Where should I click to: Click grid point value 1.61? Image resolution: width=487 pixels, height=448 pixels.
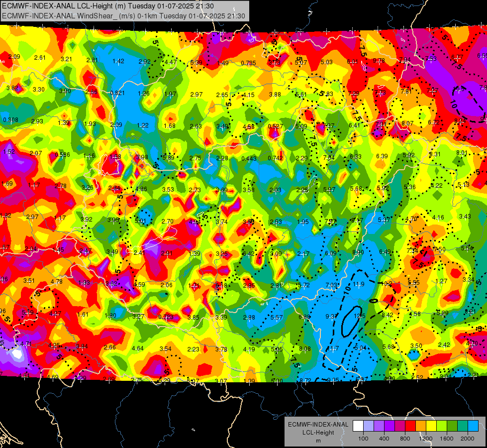[83, 314]
